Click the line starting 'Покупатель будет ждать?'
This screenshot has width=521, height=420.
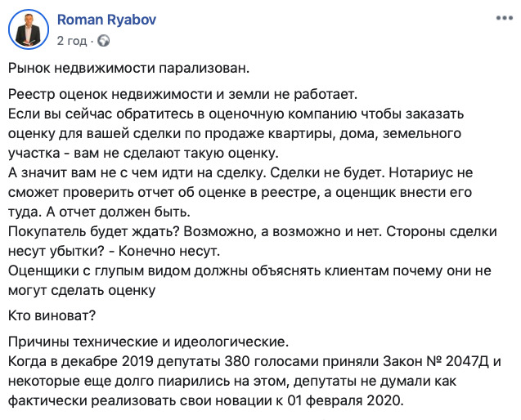point(253,231)
